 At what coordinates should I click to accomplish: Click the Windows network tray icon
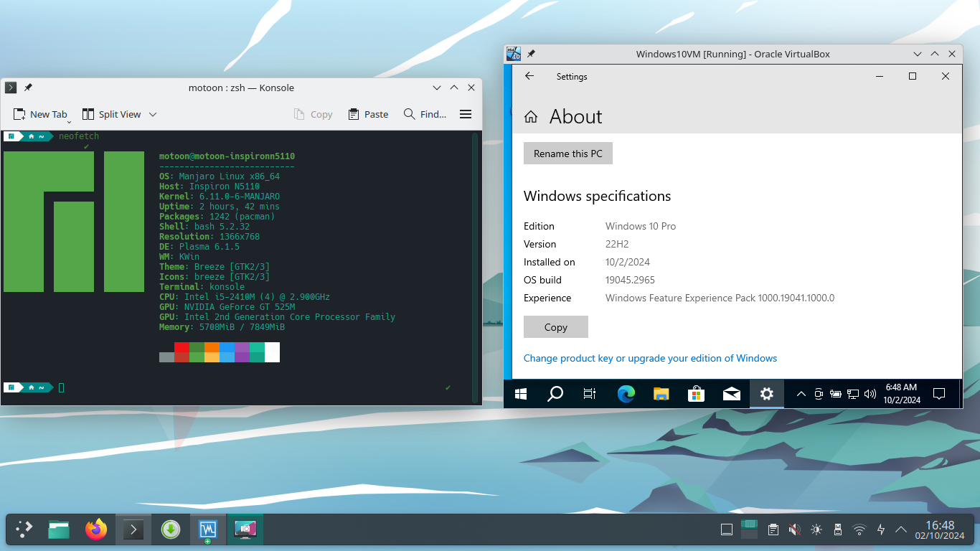click(x=853, y=393)
